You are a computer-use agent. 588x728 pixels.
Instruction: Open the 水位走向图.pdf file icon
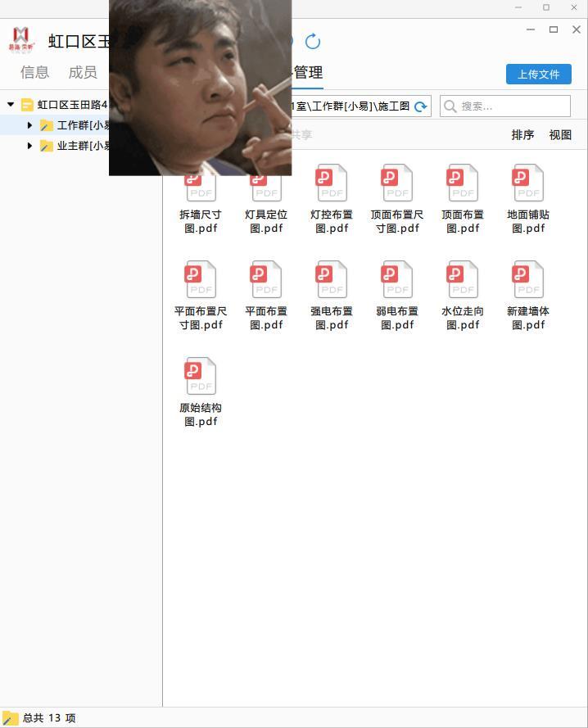point(463,280)
